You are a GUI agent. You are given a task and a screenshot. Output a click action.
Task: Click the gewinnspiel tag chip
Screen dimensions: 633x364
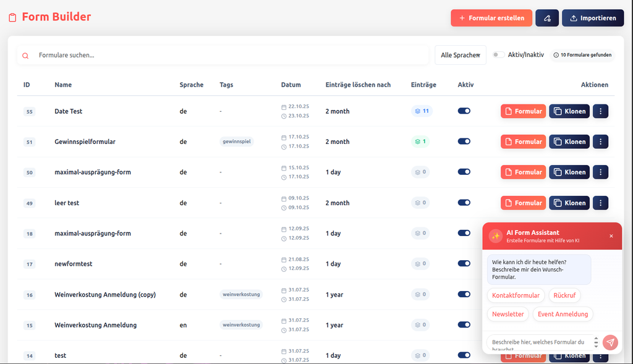[x=237, y=142]
